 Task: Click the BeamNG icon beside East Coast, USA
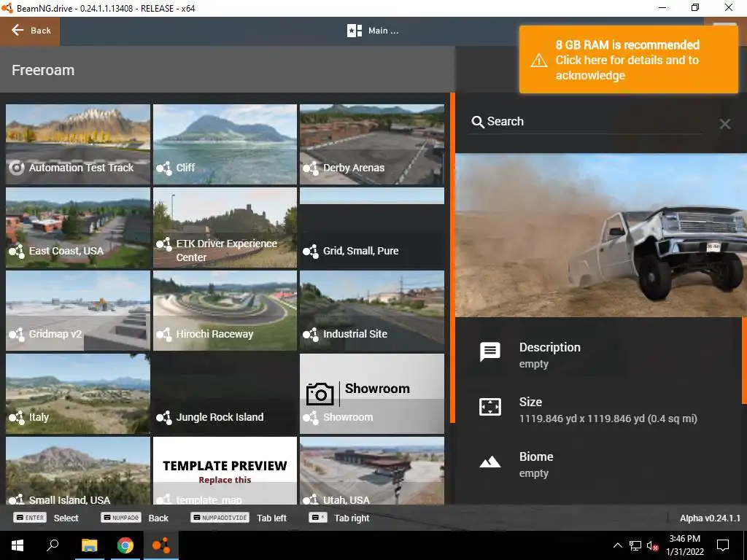click(x=17, y=251)
